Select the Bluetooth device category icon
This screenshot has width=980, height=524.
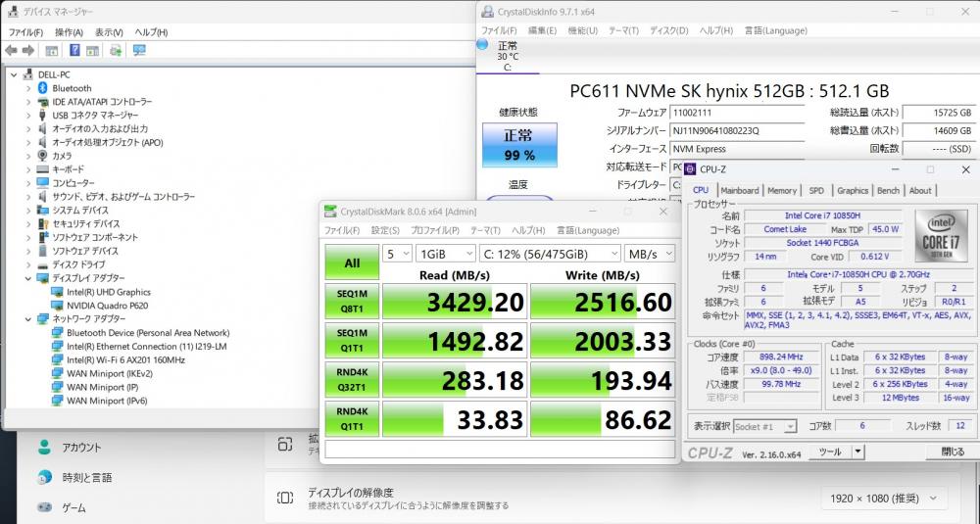tap(43, 88)
